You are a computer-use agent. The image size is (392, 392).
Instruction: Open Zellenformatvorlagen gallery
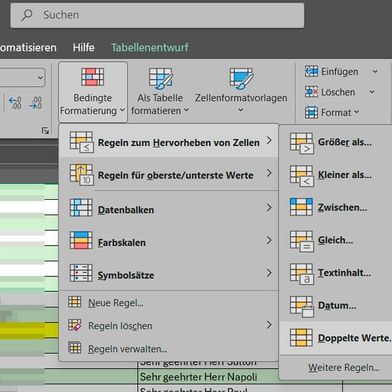point(241,92)
